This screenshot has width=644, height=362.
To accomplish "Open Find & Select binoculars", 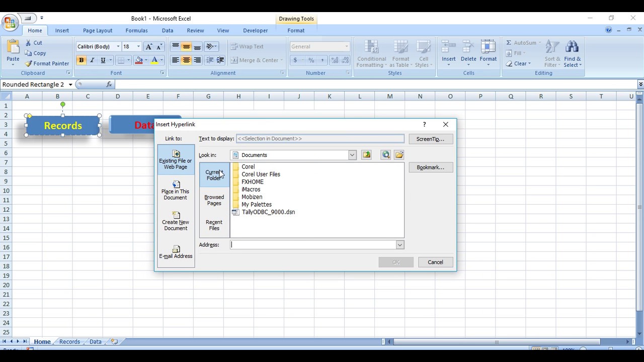I will coord(572,53).
